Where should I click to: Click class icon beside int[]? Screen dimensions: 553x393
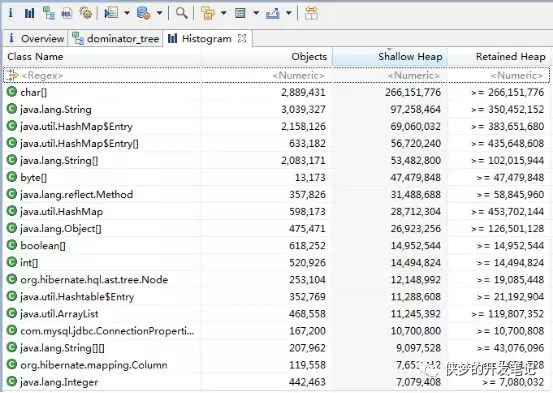pos(12,262)
